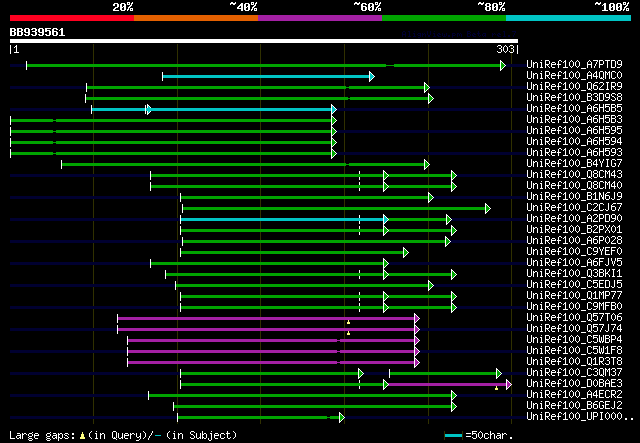
Task: Open hit UniRef100_Q8CM40
Action: pos(574,185)
